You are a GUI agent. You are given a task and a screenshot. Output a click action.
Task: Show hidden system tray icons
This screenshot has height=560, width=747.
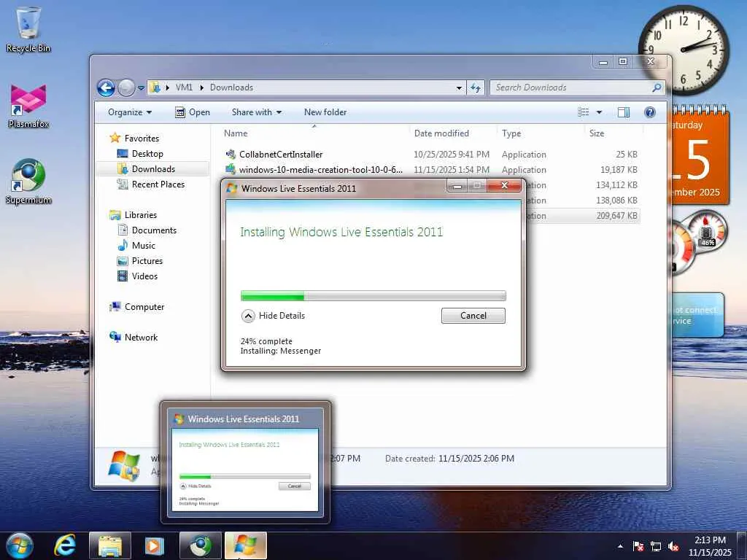(x=620, y=547)
